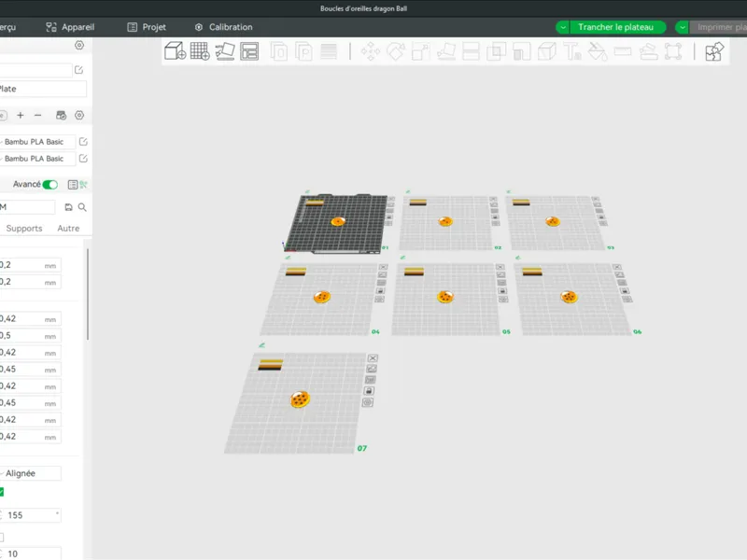747x560 pixels.
Task: Add a filament with plus icon
Action: (21, 115)
